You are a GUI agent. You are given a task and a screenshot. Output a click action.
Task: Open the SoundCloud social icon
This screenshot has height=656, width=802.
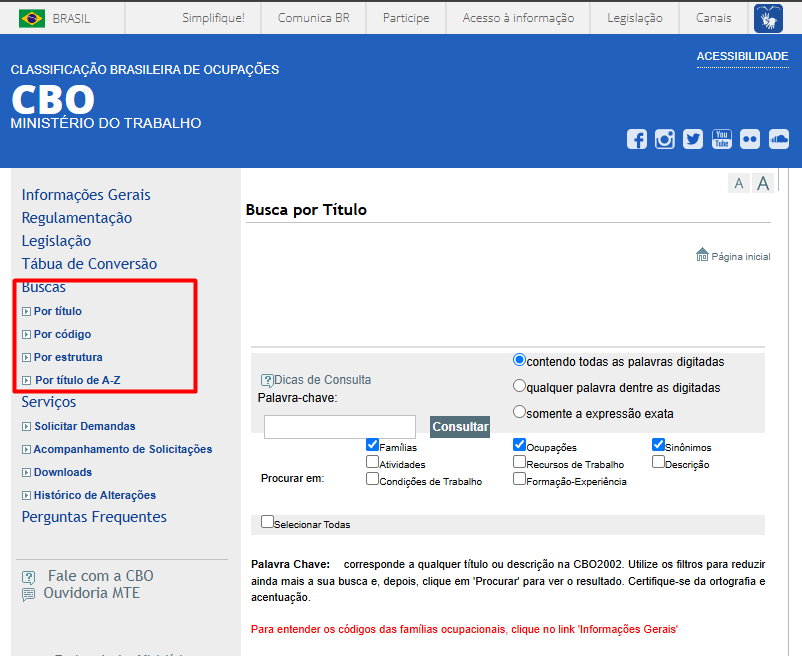(778, 139)
